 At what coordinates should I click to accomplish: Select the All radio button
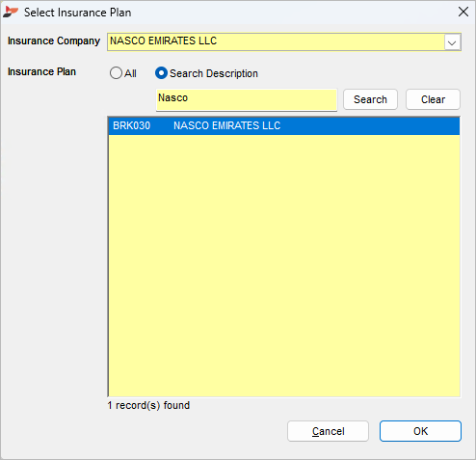(x=116, y=73)
